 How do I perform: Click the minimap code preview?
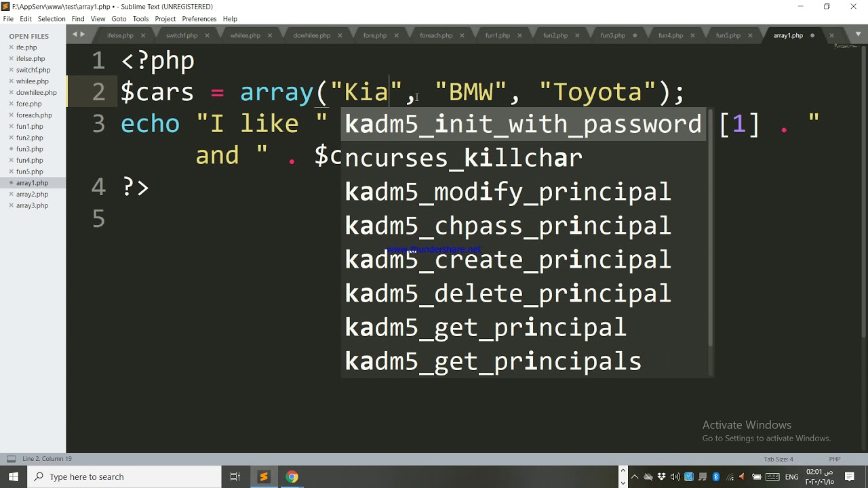point(846,47)
